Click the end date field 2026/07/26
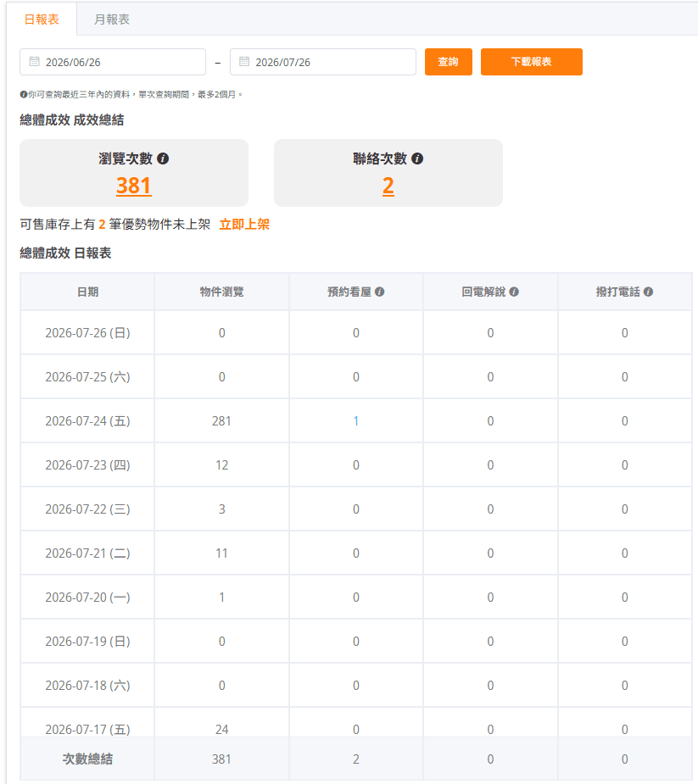This screenshot has width=698, height=784. [323, 62]
